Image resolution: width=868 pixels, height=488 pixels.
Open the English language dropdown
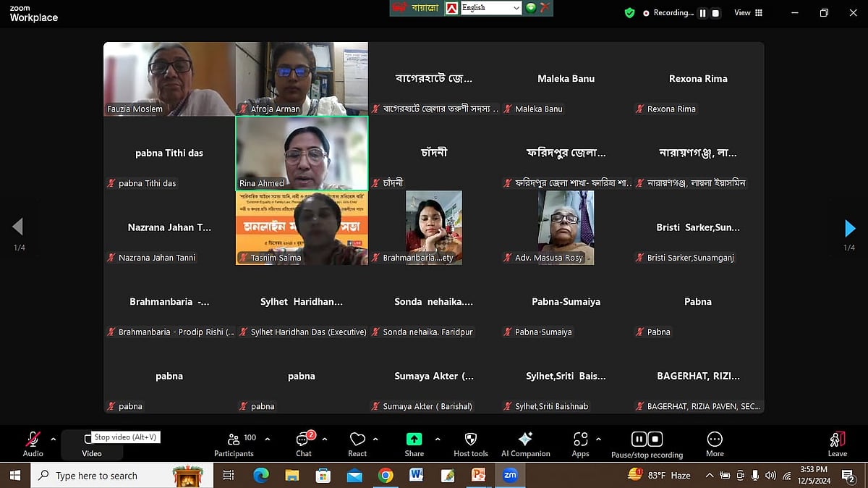pos(490,7)
